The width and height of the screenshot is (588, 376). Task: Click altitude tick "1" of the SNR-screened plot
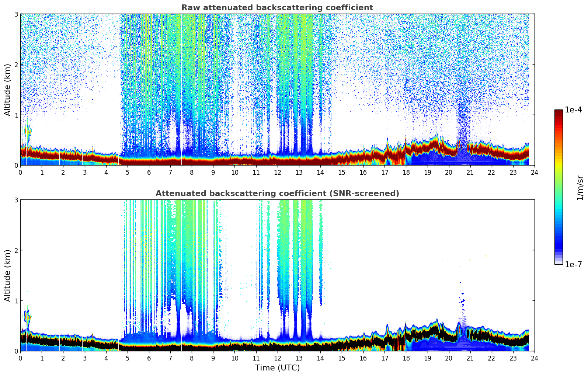16,301
